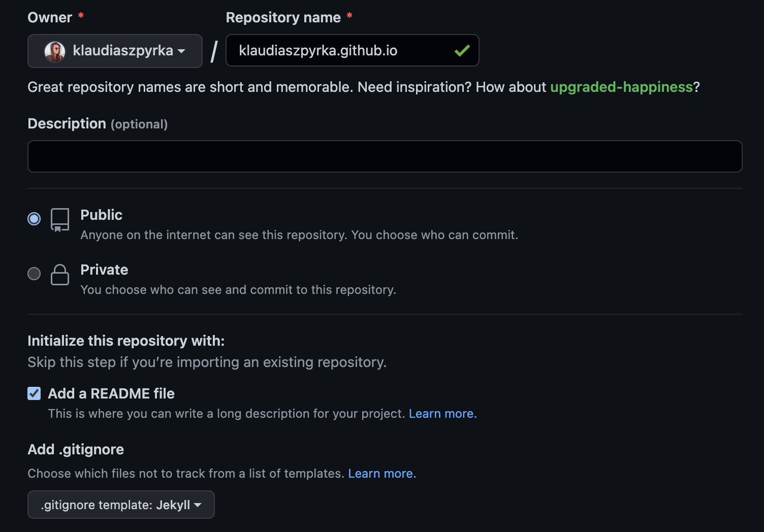764x532 pixels.
Task: Click the caret on the Jekyll template button
Action: 198,505
